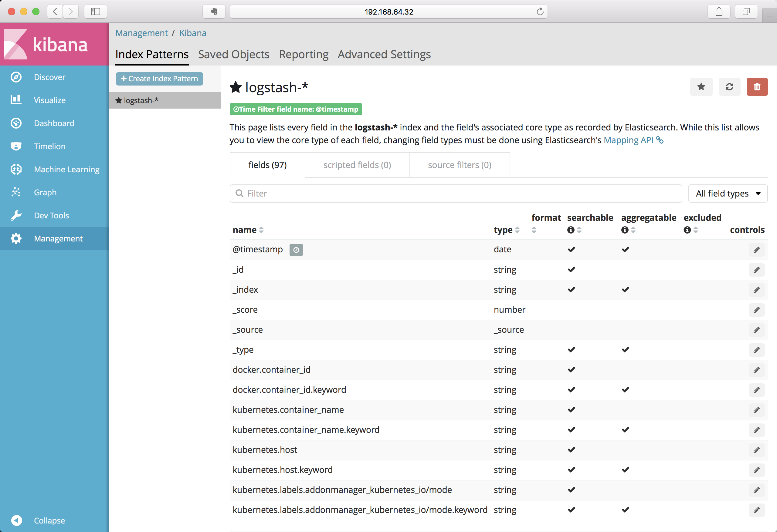Go back in Safari
The height and width of the screenshot is (532, 777).
click(55, 12)
